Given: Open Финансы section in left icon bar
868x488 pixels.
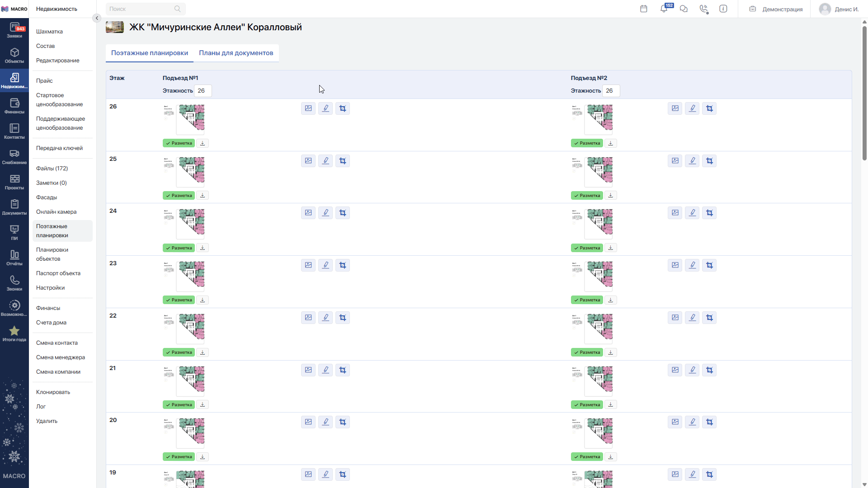Looking at the screenshot, I should pos(14,106).
